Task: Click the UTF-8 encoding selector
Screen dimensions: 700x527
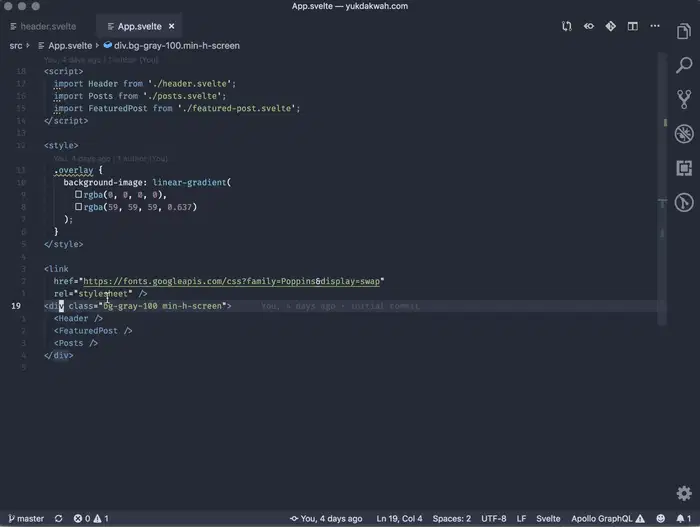Action: point(493,519)
